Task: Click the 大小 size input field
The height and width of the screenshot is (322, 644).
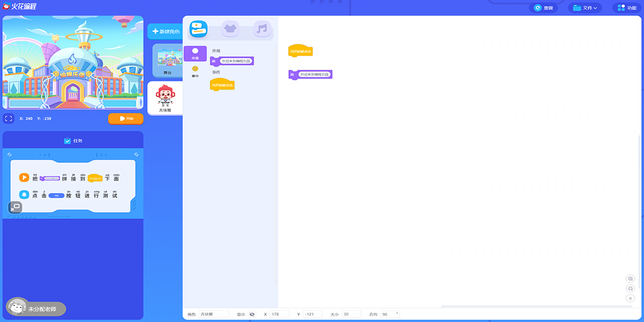Action: [352, 314]
